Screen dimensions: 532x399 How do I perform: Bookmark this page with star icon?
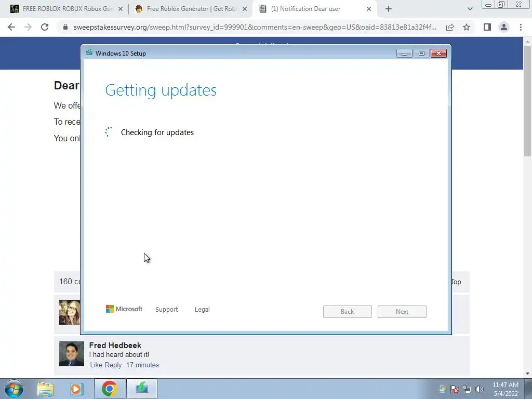467,27
